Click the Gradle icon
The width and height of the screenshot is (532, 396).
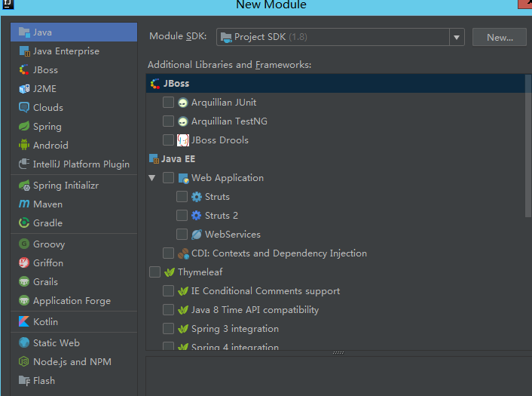tap(24, 223)
